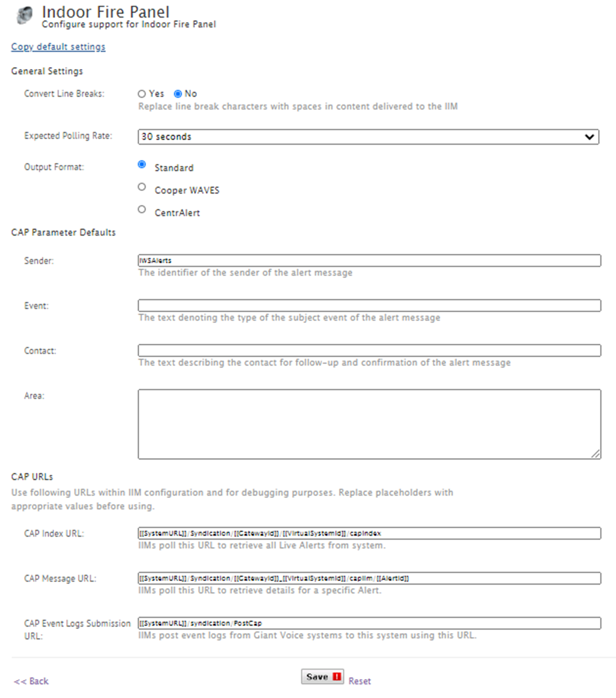Choose the Standard output format
Viewport: 616px width, 698px height.
(142, 165)
